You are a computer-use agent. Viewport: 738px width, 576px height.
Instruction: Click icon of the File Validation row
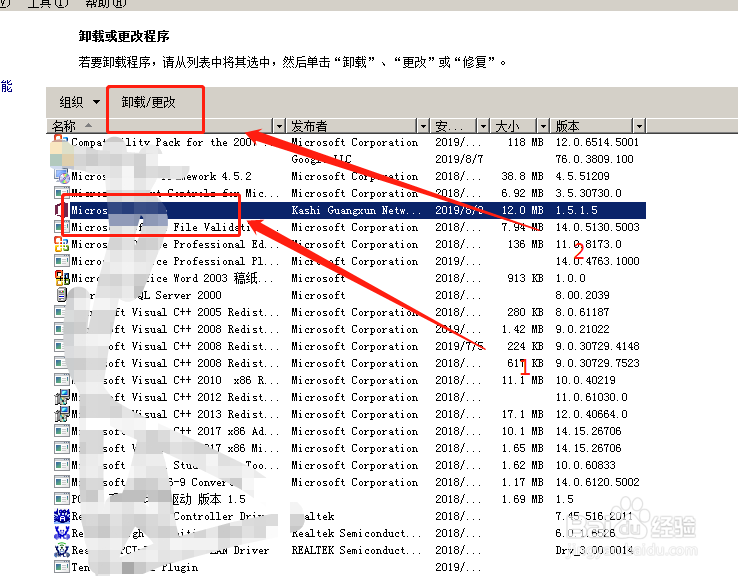62,227
